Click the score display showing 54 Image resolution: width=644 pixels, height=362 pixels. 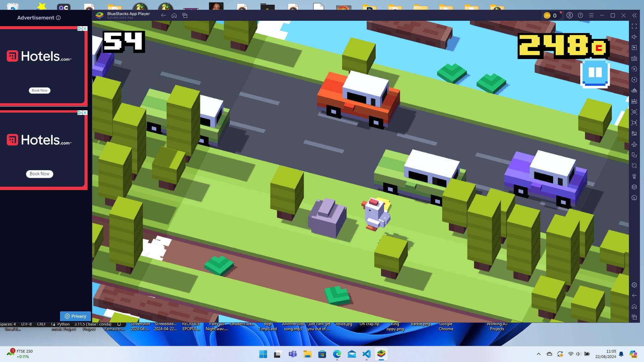coord(123,42)
